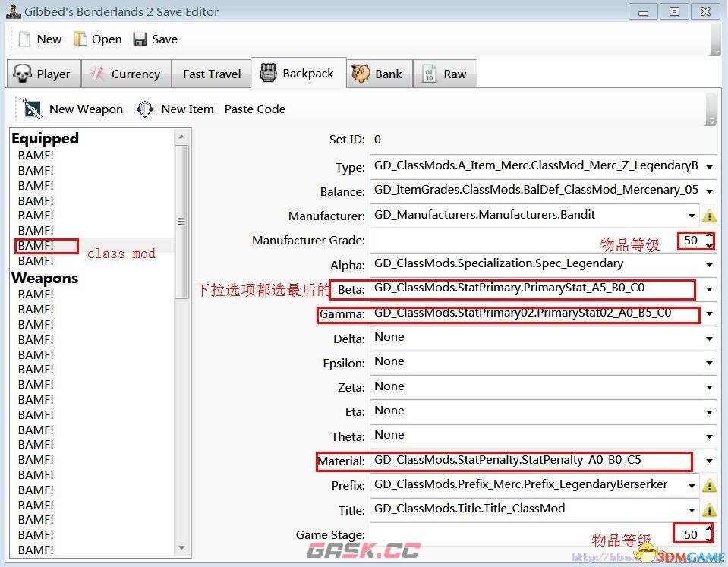Viewport: 728px width, 567px height.
Task: Expand the Material dropdown
Action: [x=709, y=461]
